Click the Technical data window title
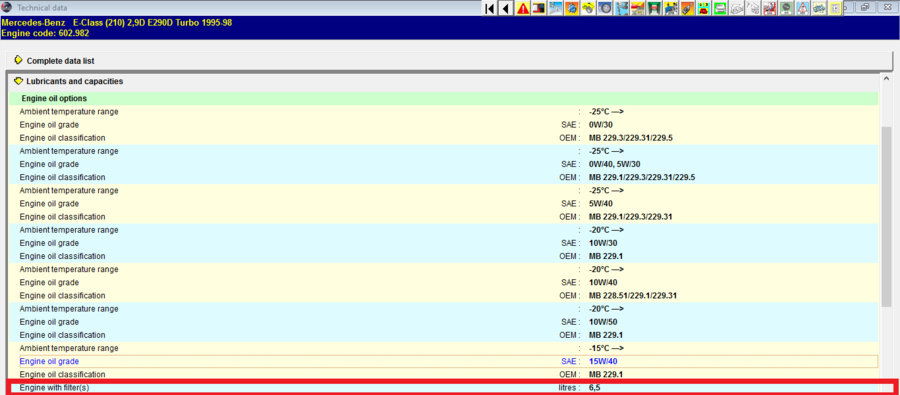 41,8
